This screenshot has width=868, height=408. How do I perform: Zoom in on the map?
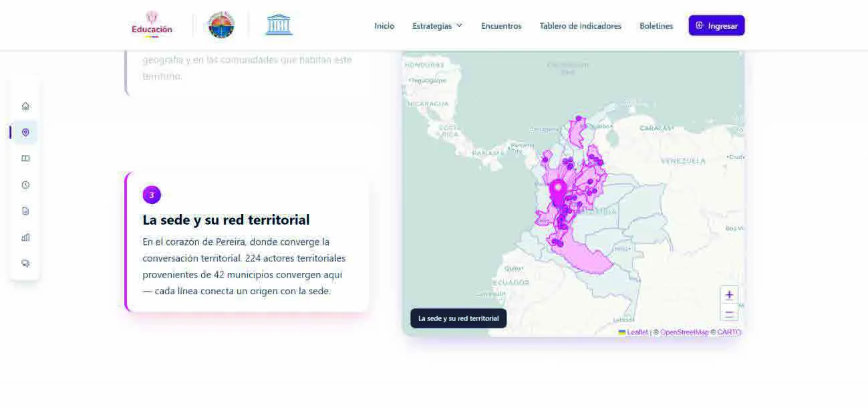click(729, 295)
